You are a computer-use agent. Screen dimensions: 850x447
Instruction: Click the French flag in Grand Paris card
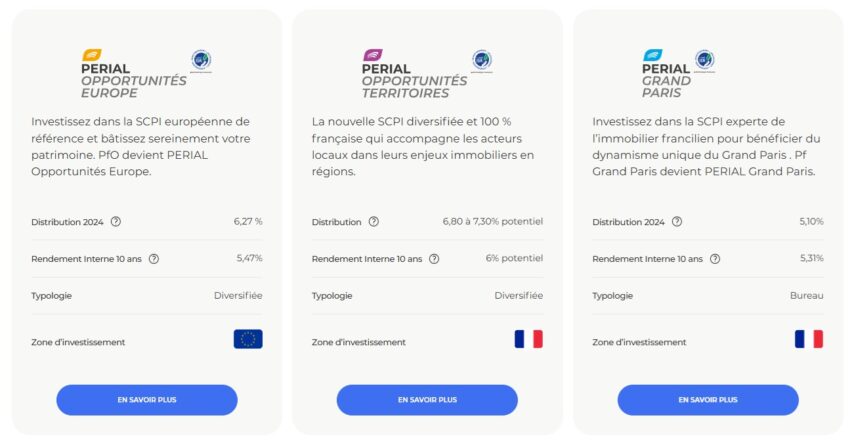[x=809, y=339]
